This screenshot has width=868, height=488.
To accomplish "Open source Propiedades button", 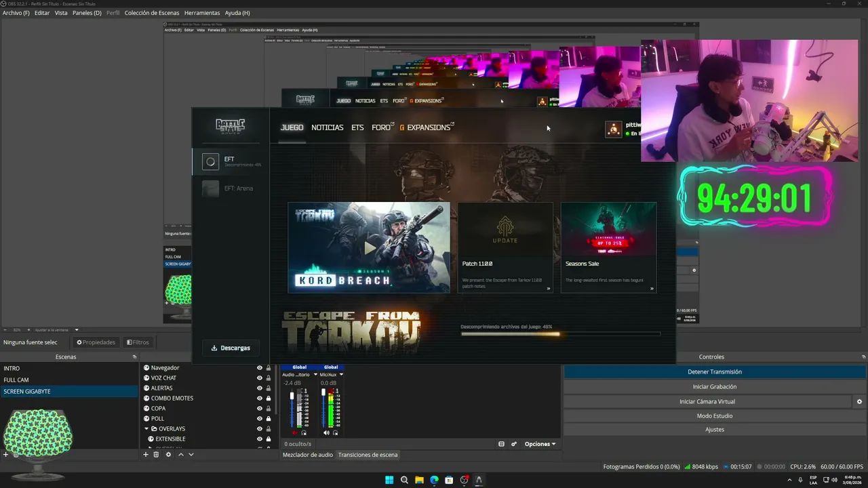I will tap(96, 342).
